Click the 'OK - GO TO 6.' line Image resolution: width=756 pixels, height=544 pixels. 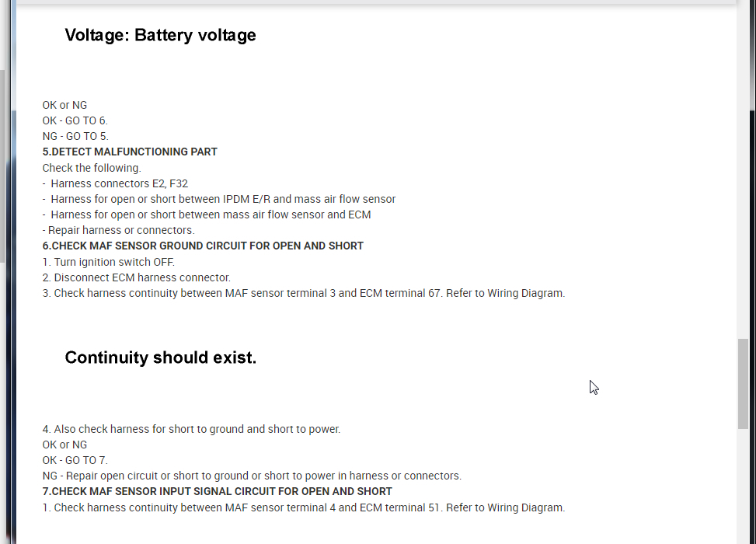[75, 120]
